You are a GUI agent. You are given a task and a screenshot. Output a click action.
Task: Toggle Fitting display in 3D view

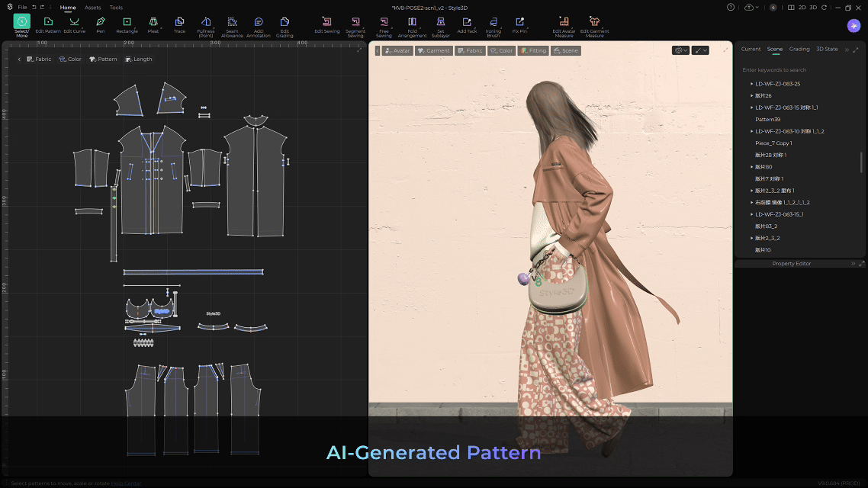(532, 51)
